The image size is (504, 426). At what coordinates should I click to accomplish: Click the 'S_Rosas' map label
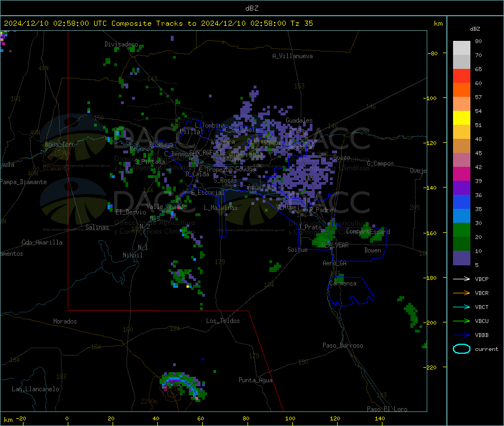225,181
